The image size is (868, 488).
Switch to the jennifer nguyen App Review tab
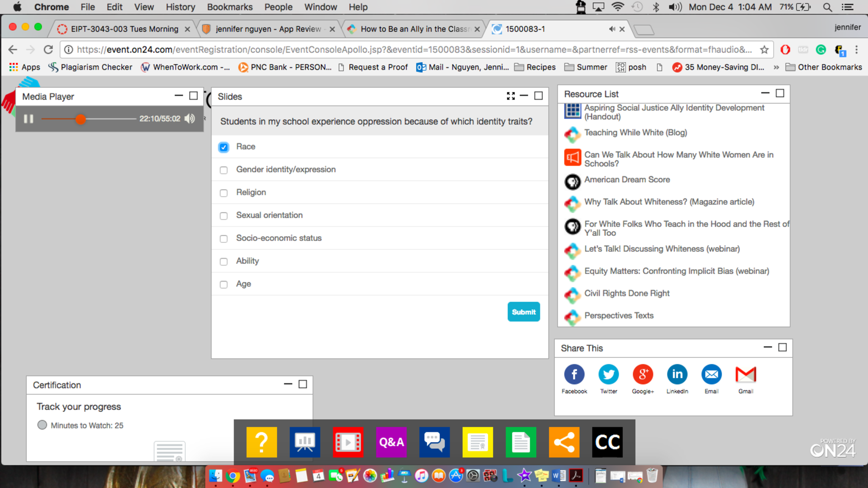(x=268, y=29)
